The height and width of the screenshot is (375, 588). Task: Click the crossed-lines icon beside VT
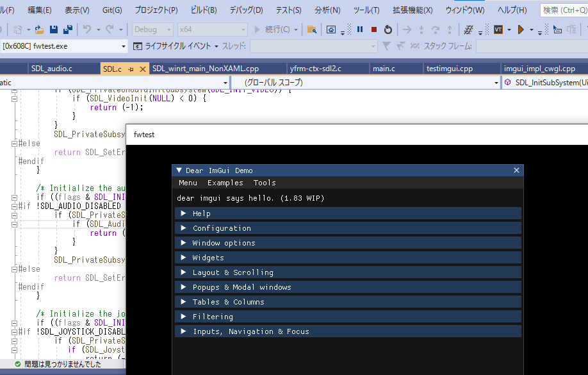coord(468,29)
